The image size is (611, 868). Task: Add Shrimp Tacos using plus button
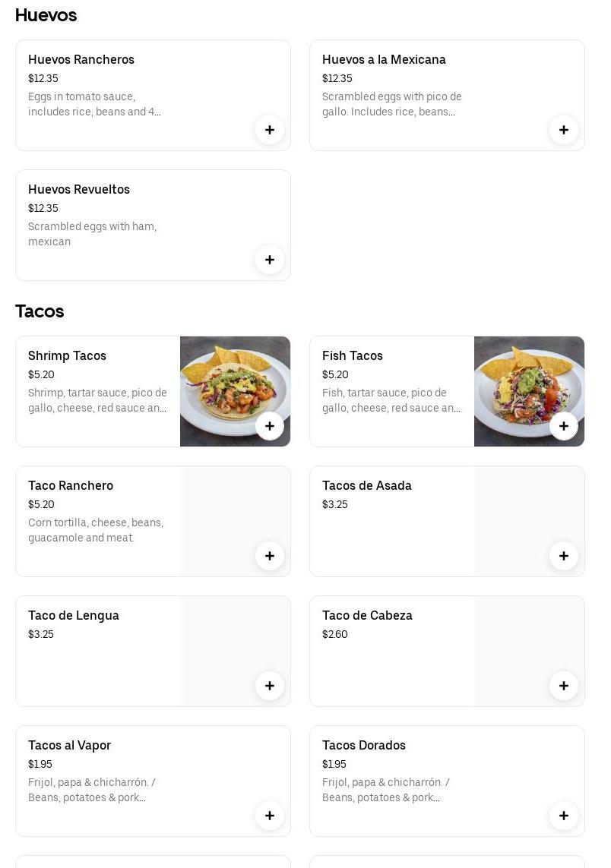pyautogui.click(x=270, y=426)
